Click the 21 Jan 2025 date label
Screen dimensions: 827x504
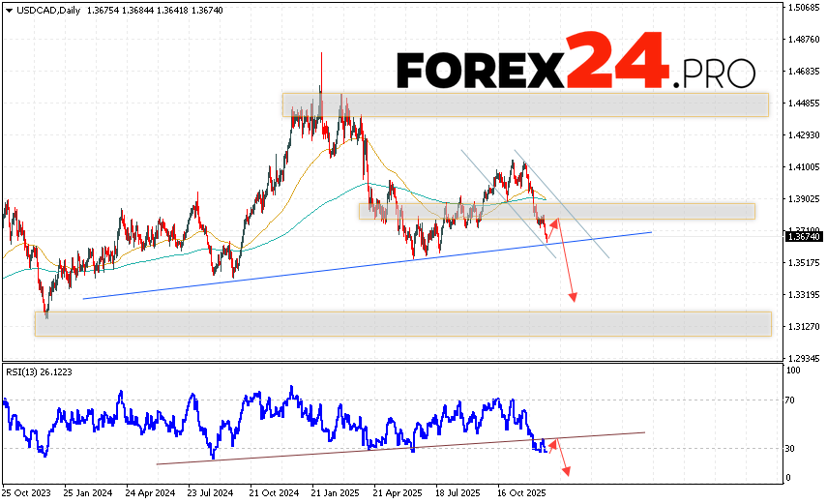pos(333,491)
